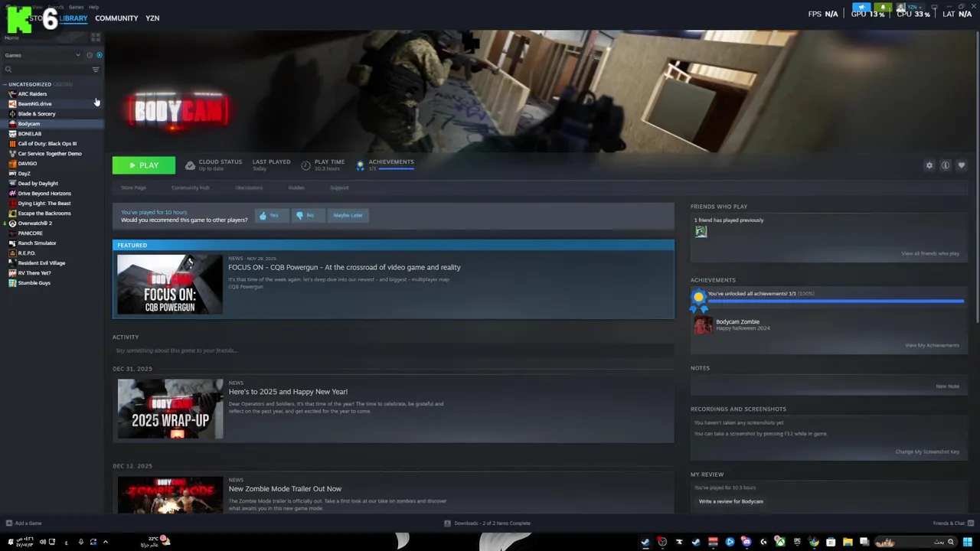
Task: Select Overwatch 2 in the library list
Action: coord(34,223)
